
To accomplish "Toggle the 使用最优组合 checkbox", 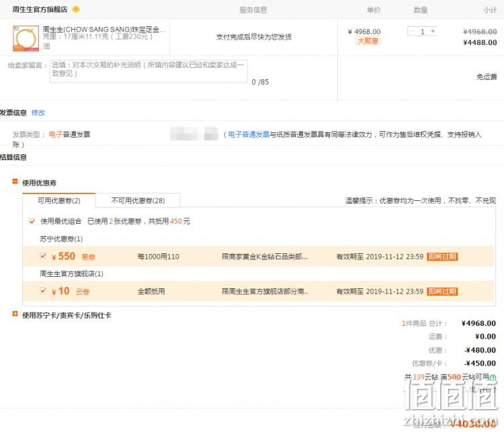I will pyautogui.click(x=32, y=221).
